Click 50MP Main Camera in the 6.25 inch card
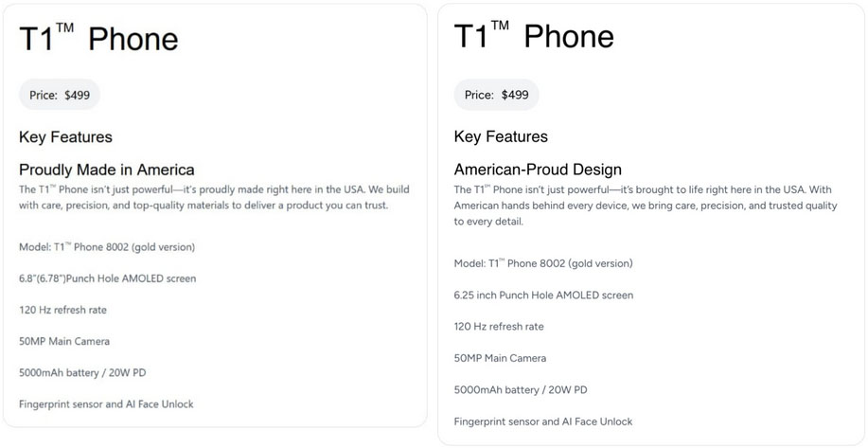This screenshot has height=448, width=868. click(x=500, y=358)
